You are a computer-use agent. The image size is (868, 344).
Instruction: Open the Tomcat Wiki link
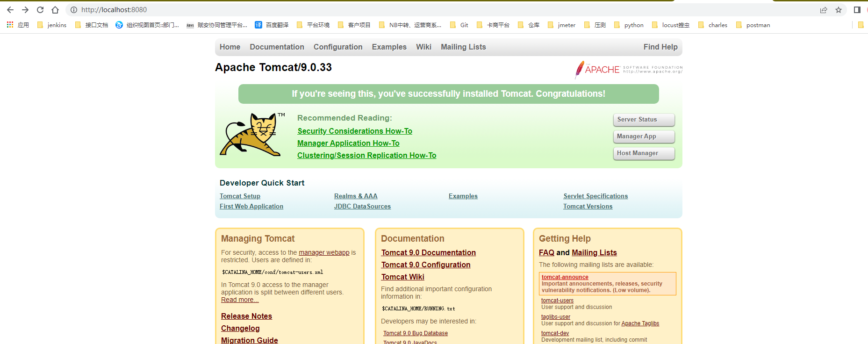(402, 277)
